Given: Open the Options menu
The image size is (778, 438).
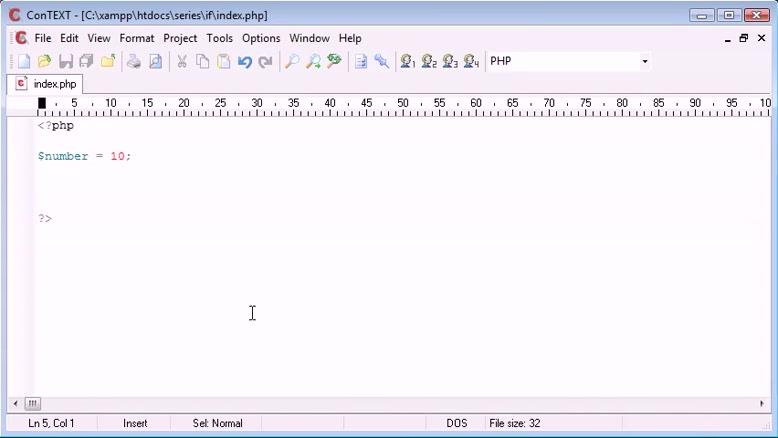Looking at the screenshot, I should coord(261,38).
